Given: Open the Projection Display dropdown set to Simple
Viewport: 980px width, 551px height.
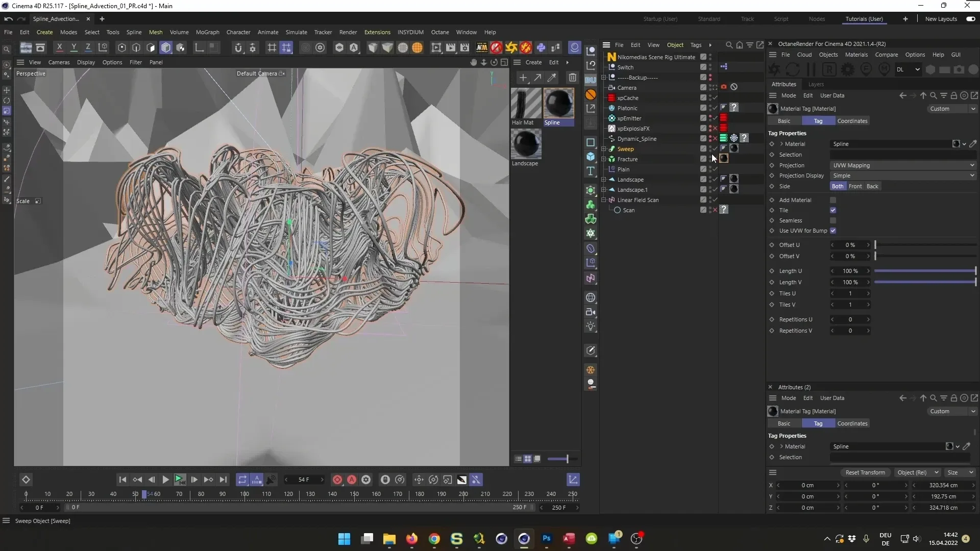Looking at the screenshot, I should tap(902, 176).
